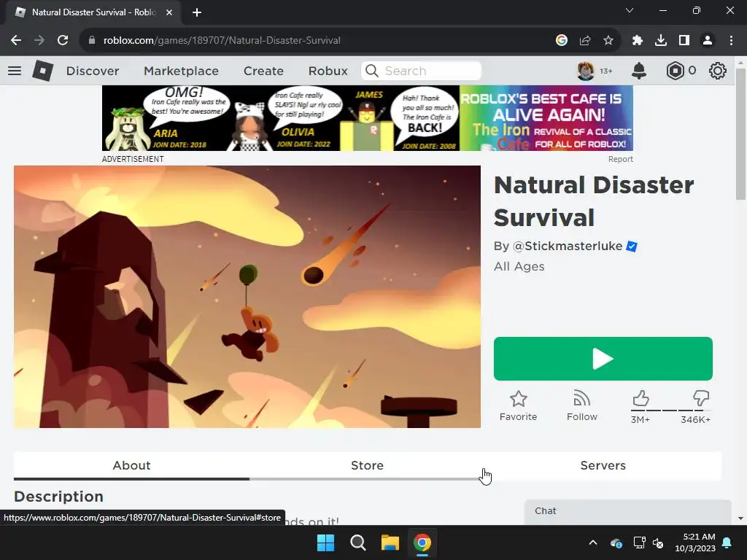
Task: Favorite the game with star icon
Action: [x=519, y=399]
